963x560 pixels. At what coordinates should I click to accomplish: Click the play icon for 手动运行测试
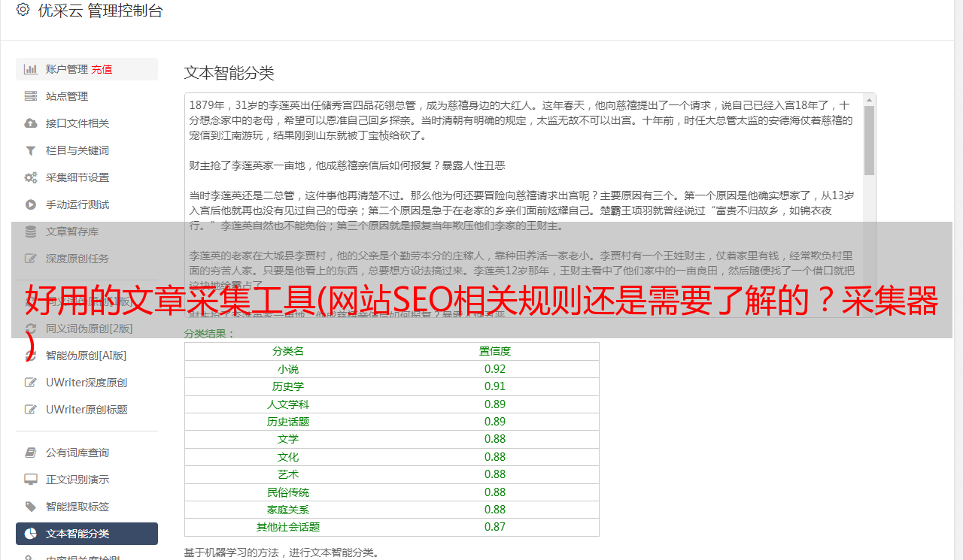pos(31,204)
